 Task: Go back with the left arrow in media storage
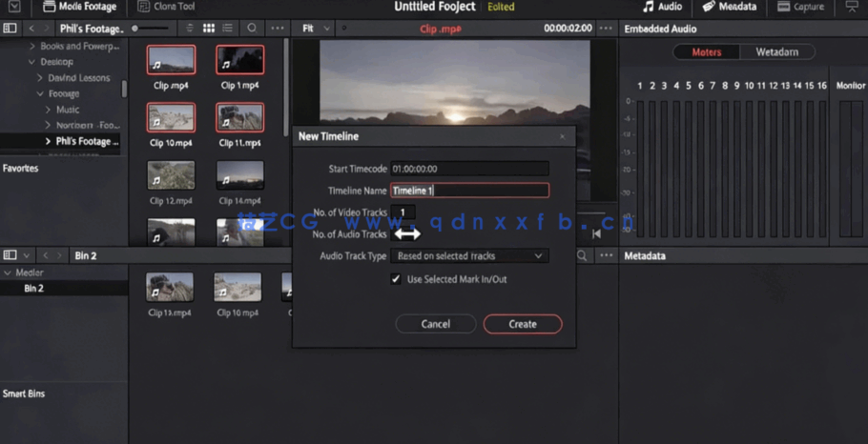[x=31, y=29]
